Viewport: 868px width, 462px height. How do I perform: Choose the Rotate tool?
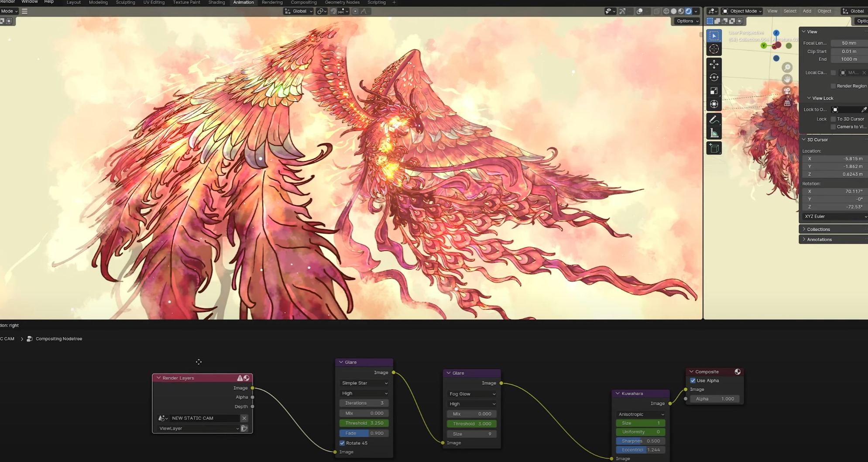point(714,77)
